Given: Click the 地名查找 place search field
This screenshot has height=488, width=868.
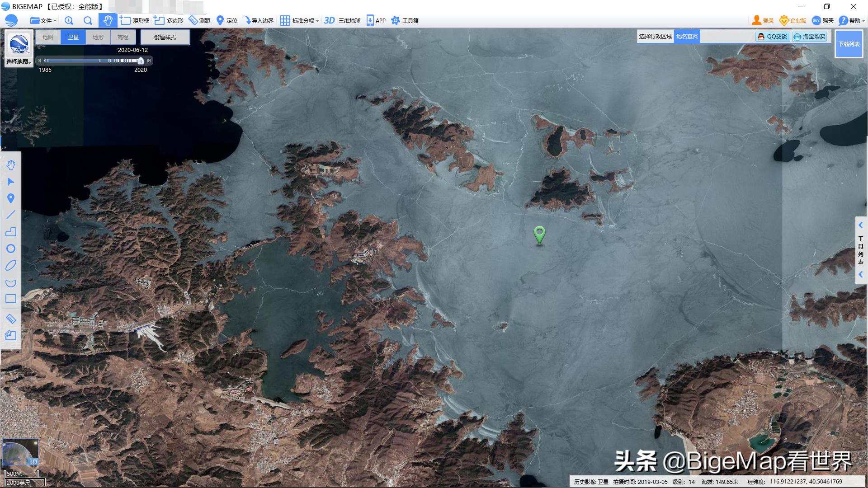Looking at the screenshot, I should pyautogui.click(x=687, y=37).
